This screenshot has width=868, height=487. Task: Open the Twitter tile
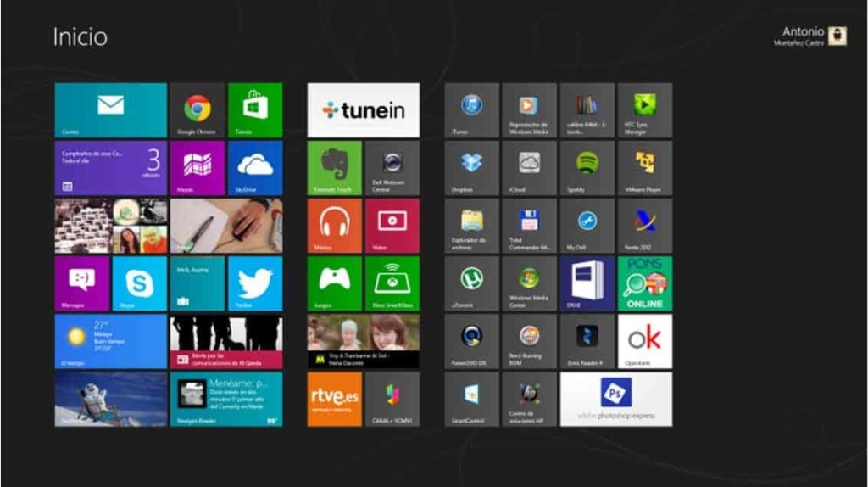(254, 283)
